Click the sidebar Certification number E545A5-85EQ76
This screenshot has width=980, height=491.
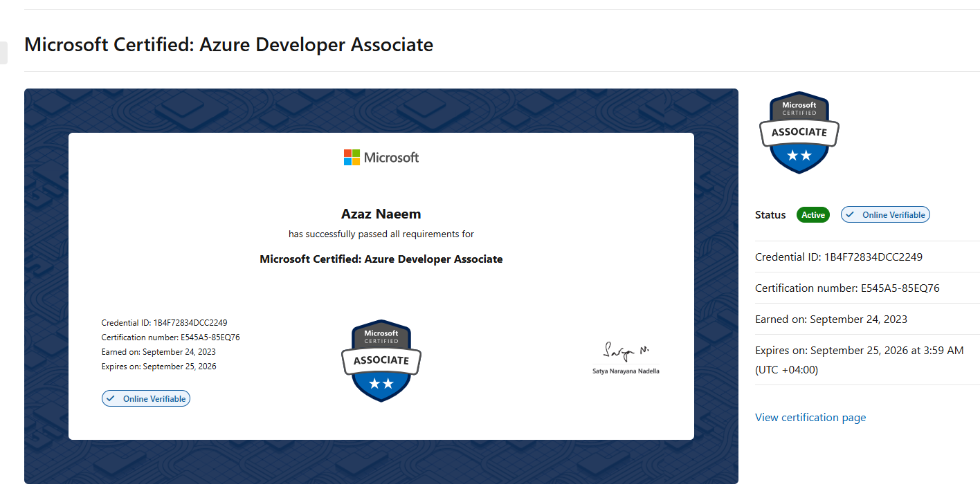tap(847, 288)
